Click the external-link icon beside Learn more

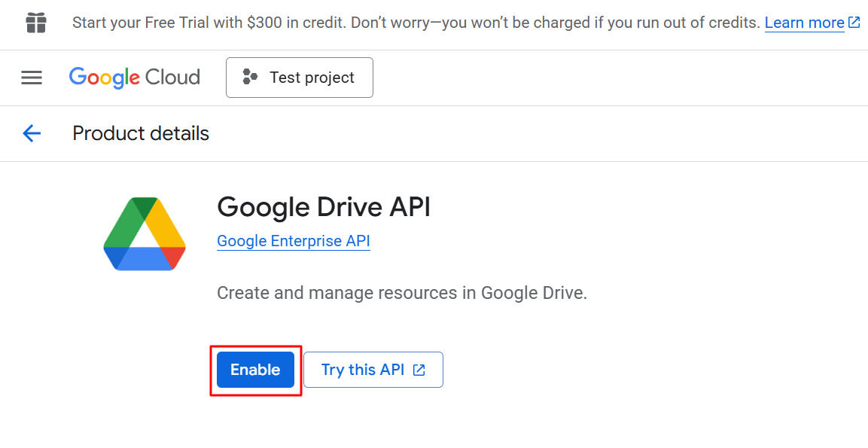pyautogui.click(x=854, y=23)
